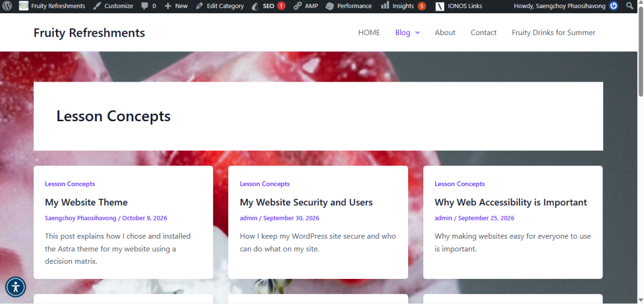Open Fruity Drinks for Summer page
This screenshot has height=304, width=644.
click(553, 33)
